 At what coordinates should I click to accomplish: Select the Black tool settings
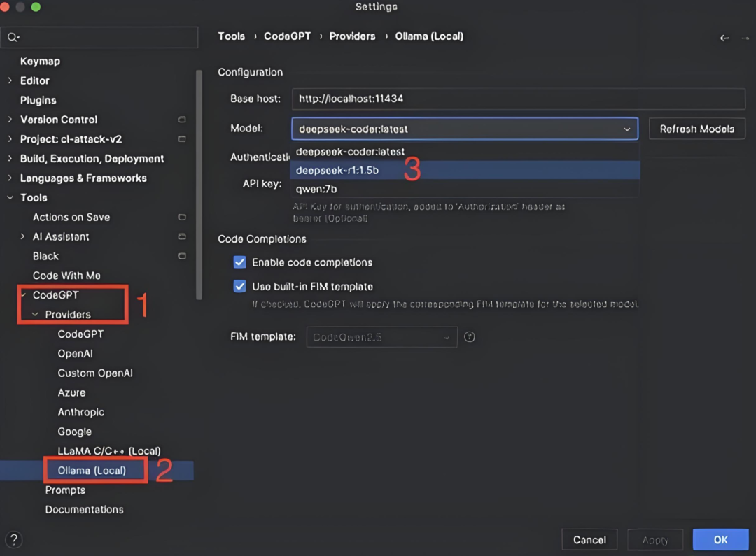[45, 256]
